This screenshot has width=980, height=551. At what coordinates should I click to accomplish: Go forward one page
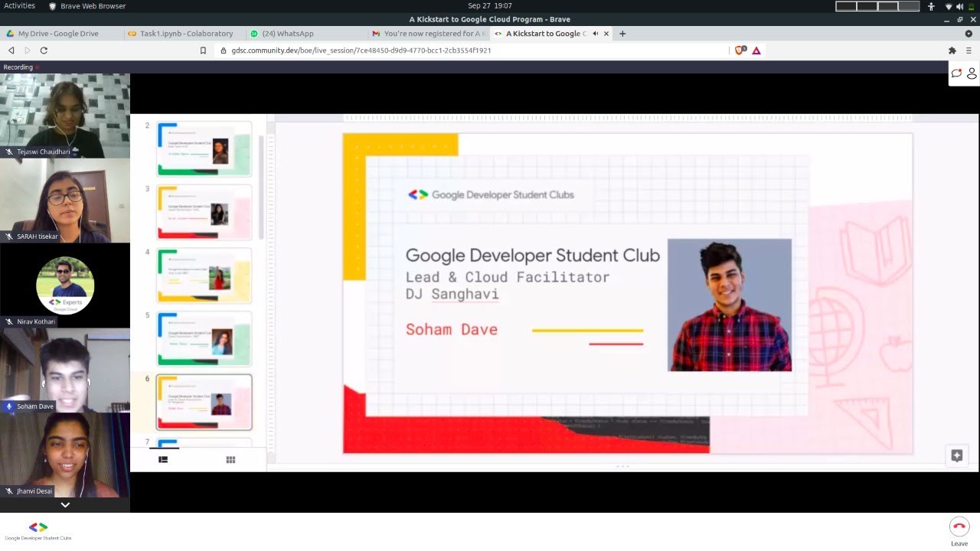(x=28, y=51)
